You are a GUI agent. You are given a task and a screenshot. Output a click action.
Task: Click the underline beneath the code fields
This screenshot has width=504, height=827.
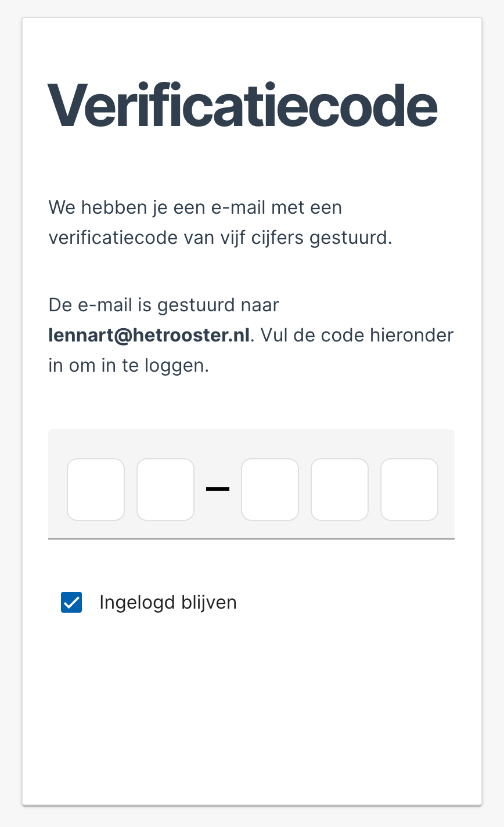coord(251,540)
